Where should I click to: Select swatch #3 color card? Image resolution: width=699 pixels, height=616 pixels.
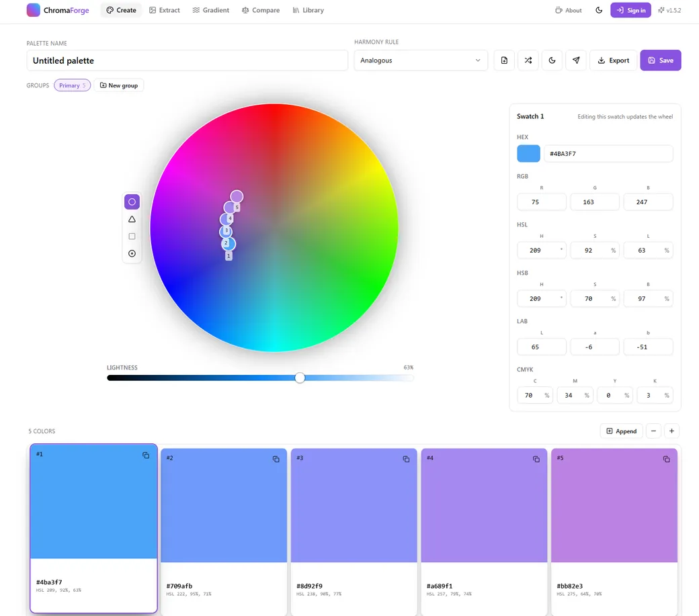point(354,532)
